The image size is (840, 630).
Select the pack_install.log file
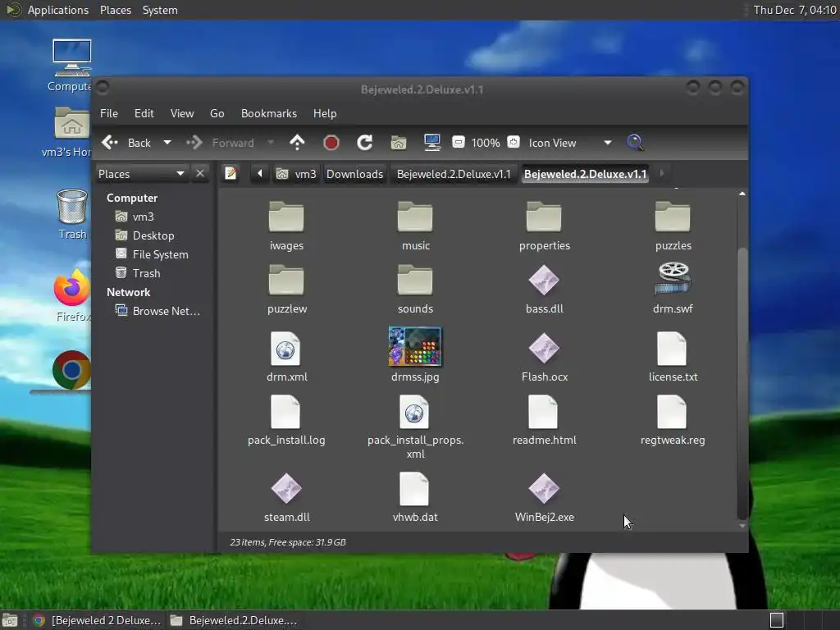286,421
